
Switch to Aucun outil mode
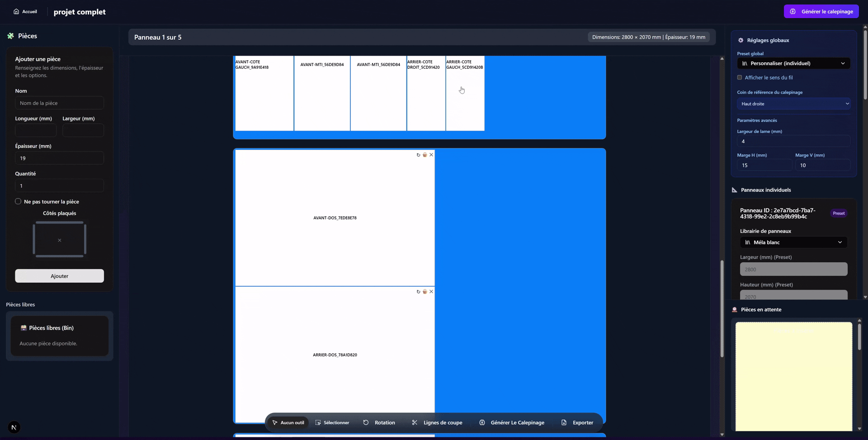288,423
